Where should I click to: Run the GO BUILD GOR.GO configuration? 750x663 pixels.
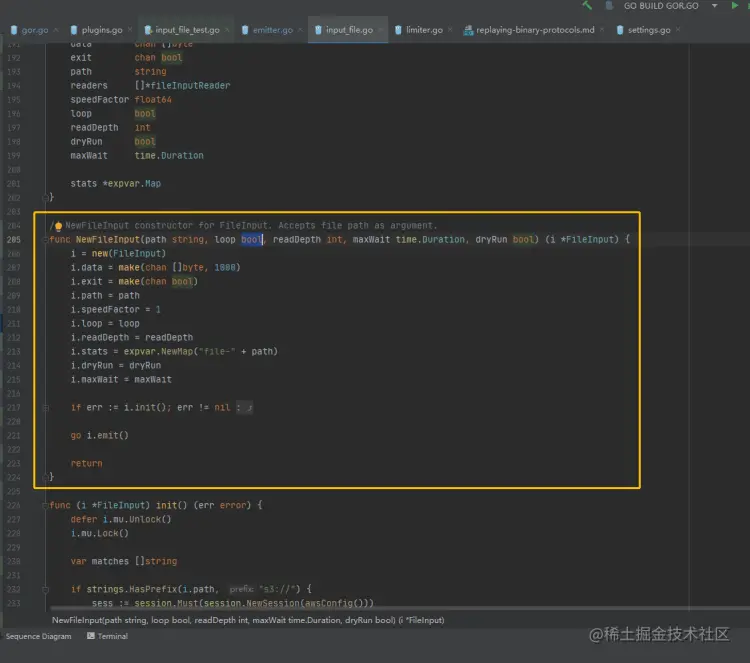click(734, 6)
